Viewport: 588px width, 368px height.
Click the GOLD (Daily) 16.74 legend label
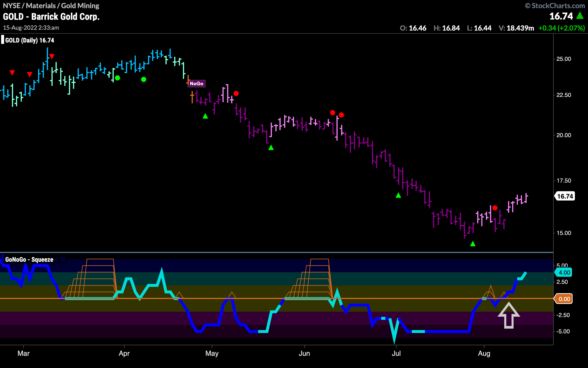(x=30, y=40)
